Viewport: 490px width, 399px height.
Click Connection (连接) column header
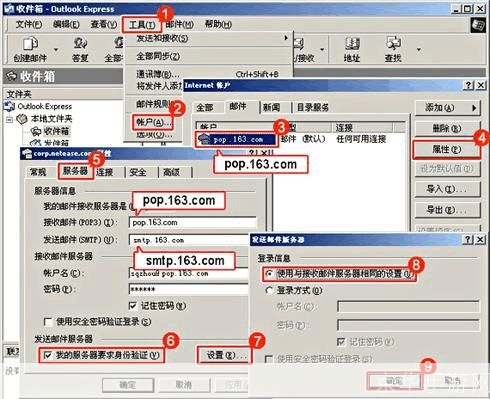click(363, 127)
